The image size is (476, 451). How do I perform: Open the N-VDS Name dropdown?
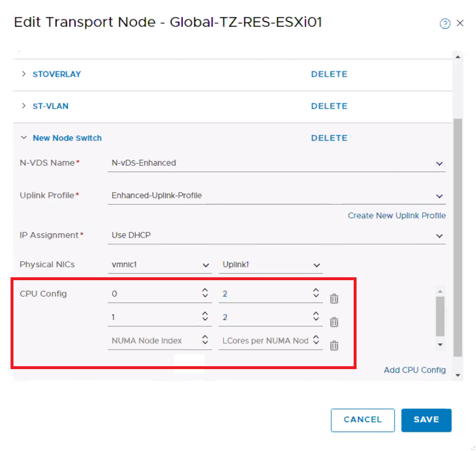(439, 164)
